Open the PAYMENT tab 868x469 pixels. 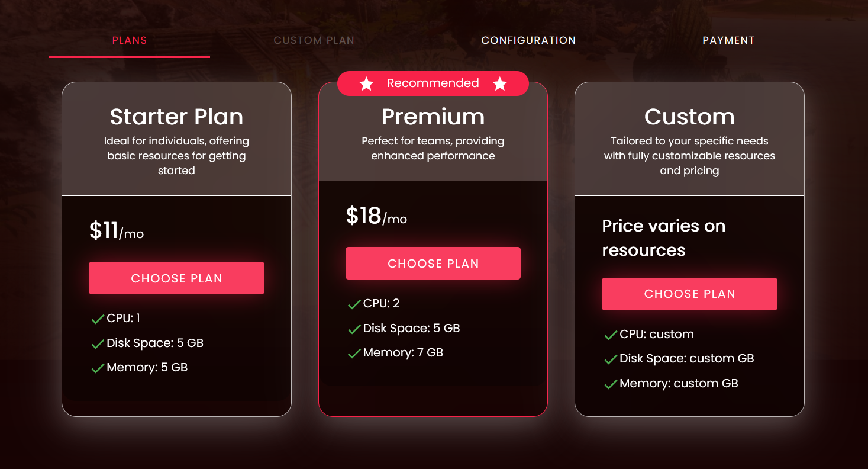point(729,40)
